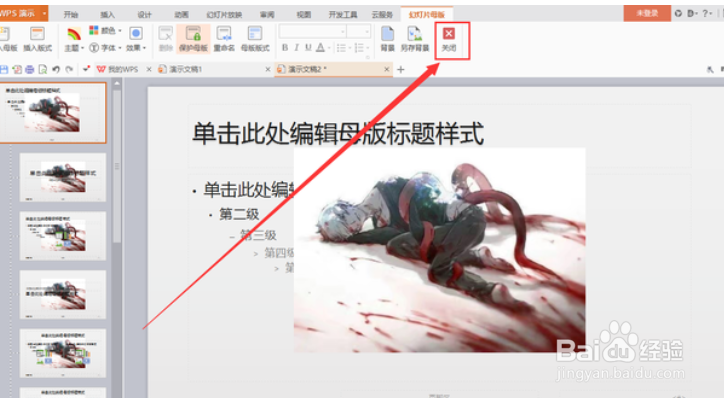Switch to the 开发工具 tab
This screenshot has width=724, height=398.
pos(343,14)
